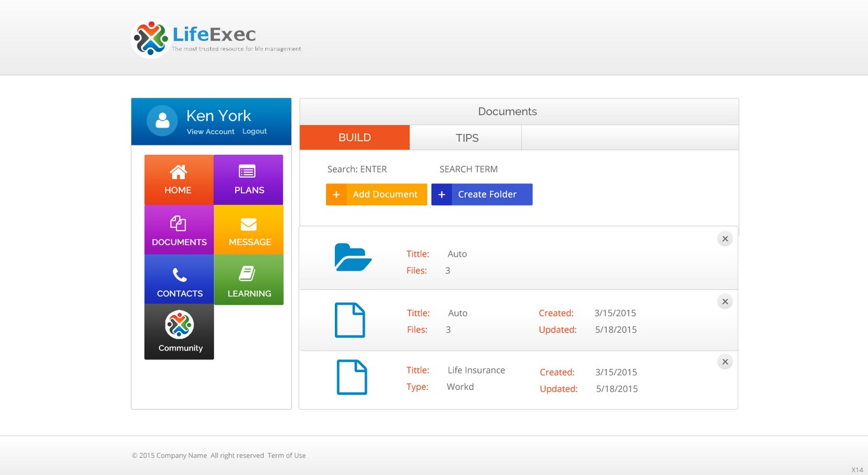Open the View Account link

[x=210, y=131]
